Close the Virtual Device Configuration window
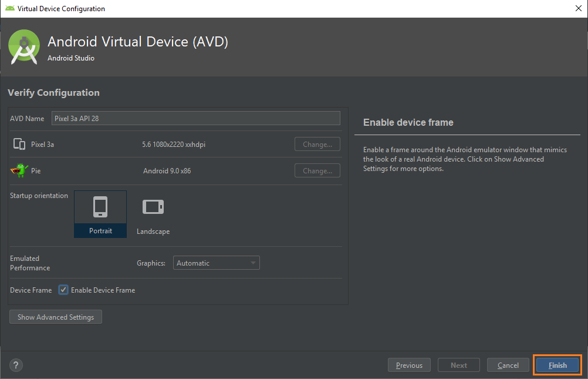Viewport: 588px width, 379px height. (x=577, y=9)
